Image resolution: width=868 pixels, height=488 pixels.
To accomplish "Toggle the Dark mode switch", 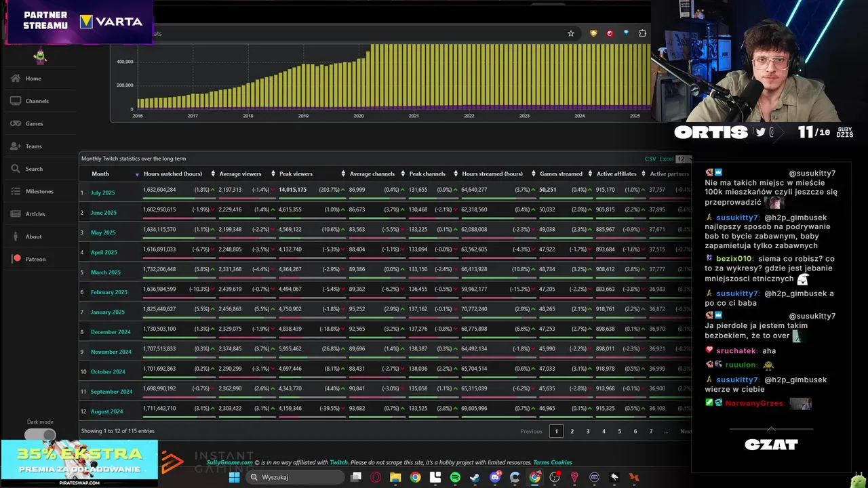I will (39, 434).
